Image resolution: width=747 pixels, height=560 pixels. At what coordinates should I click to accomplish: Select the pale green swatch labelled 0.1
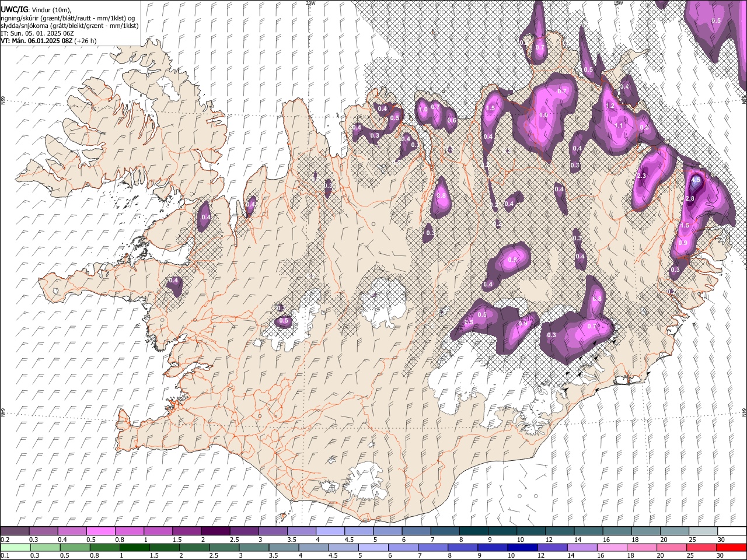pos(15,548)
